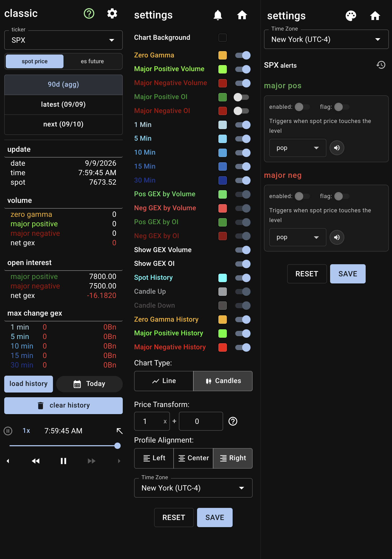The image size is (392, 559).
Task: Open the major pos sound dropdown
Action: click(x=298, y=148)
